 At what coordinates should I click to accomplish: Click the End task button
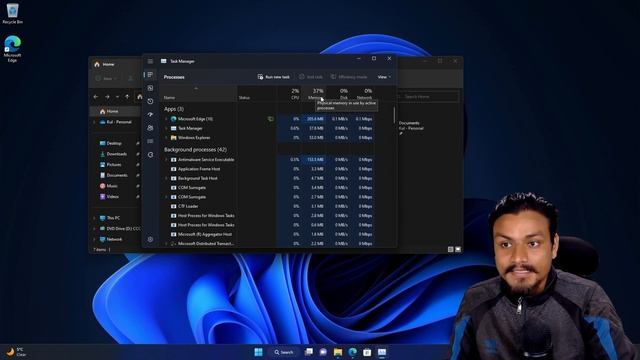coord(311,77)
